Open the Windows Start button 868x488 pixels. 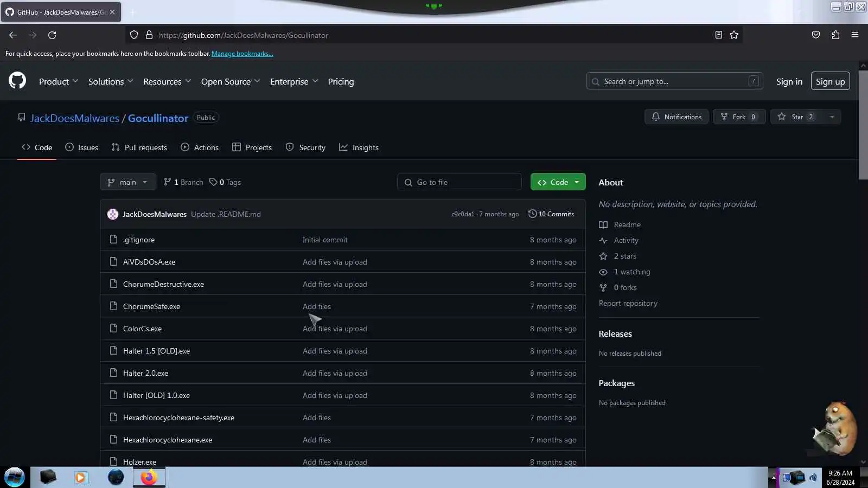click(x=15, y=477)
